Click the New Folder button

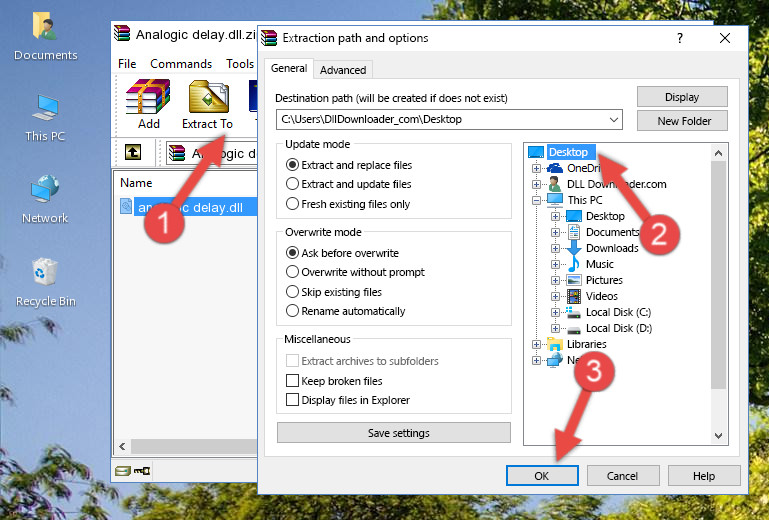point(682,121)
